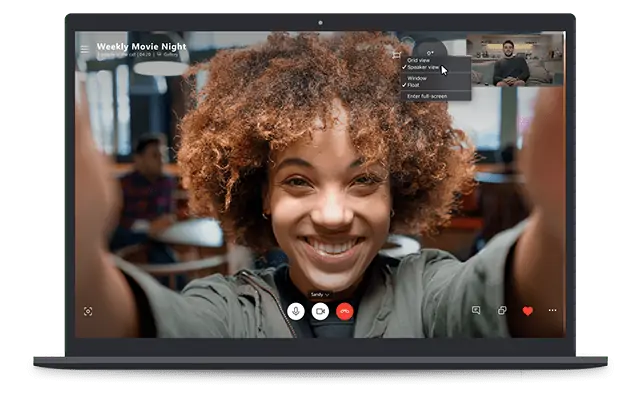Select Grid view in the menu

(x=435, y=60)
